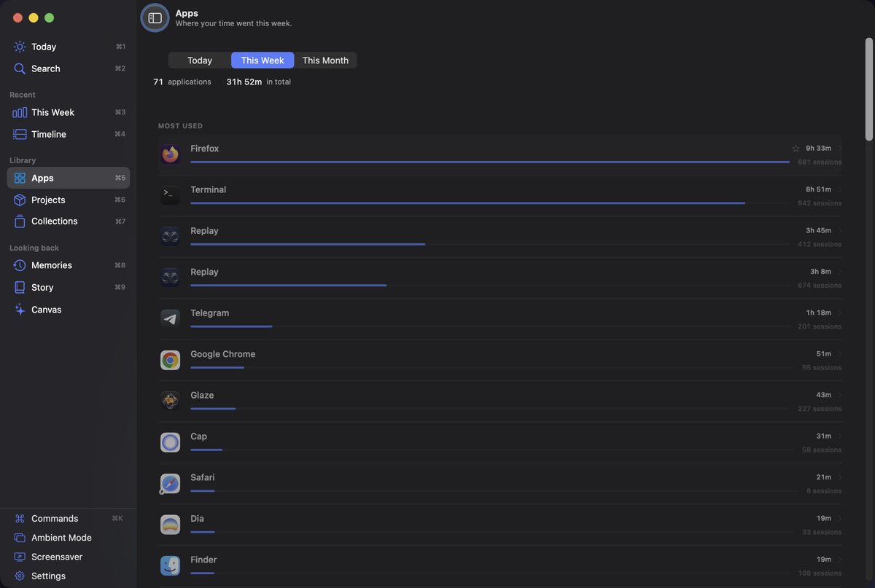Open Search from the sidebar
The height and width of the screenshot is (588, 875).
pos(69,68)
